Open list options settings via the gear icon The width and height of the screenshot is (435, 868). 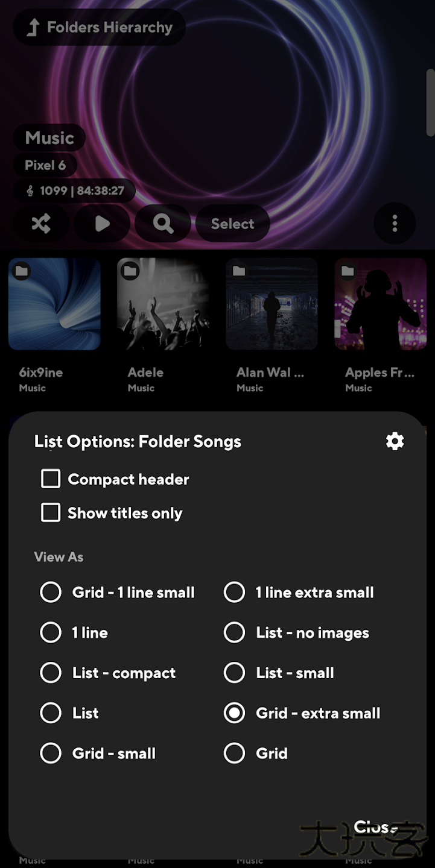(x=395, y=441)
